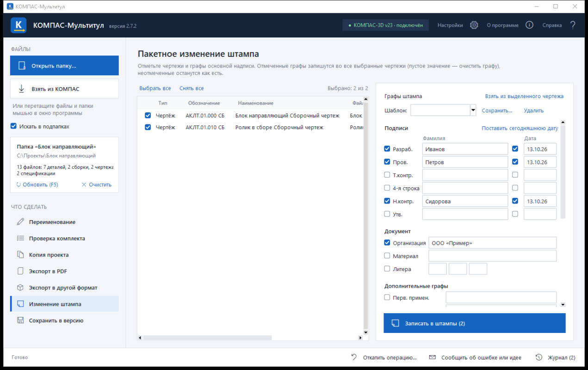Click Поставить сегодняшнюю дату link

pos(520,128)
